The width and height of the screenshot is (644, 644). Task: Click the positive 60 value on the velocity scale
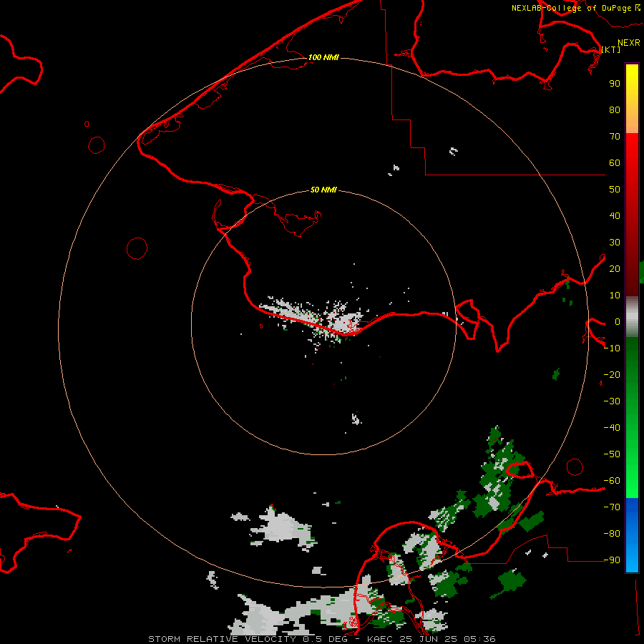coord(615,163)
